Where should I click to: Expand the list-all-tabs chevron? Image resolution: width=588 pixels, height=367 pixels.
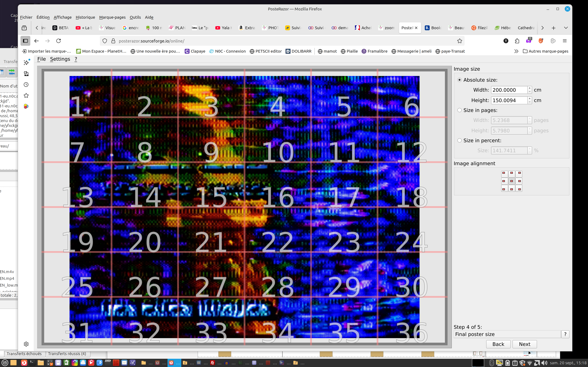[x=566, y=28]
